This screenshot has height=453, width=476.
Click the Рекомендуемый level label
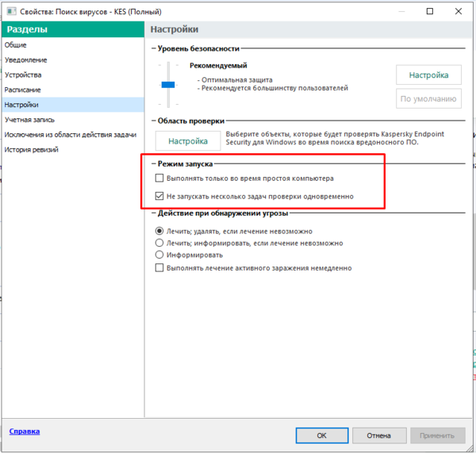218,66
